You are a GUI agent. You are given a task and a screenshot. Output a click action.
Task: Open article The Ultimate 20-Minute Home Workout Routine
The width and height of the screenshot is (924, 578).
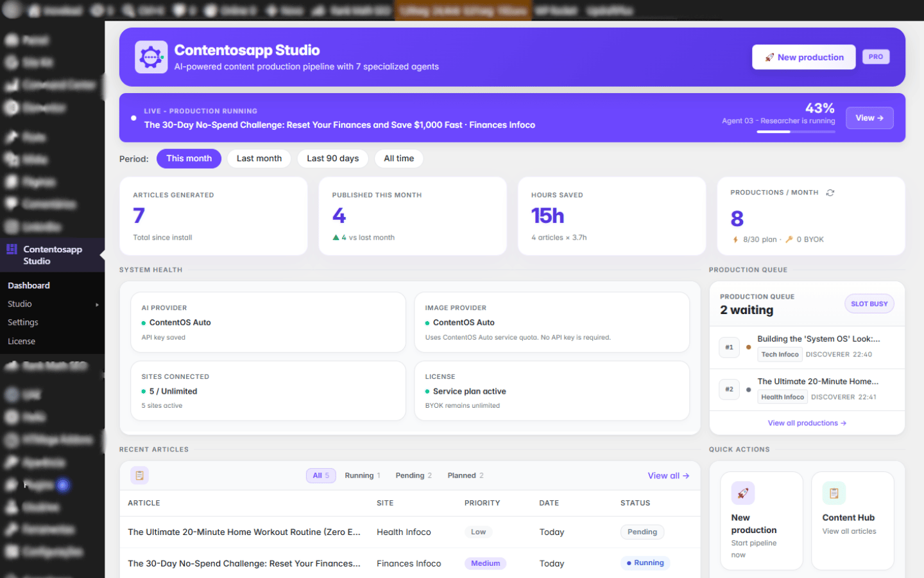point(244,532)
